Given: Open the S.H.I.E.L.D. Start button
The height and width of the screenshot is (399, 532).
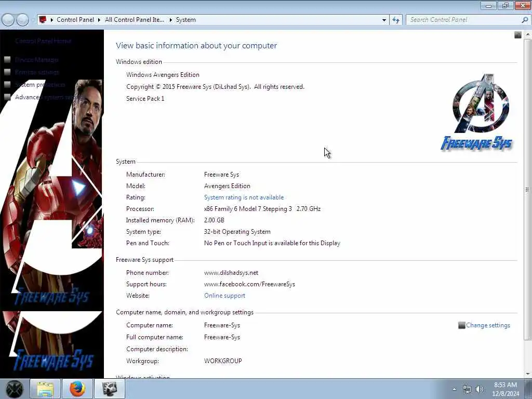Looking at the screenshot, I should (14, 389).
